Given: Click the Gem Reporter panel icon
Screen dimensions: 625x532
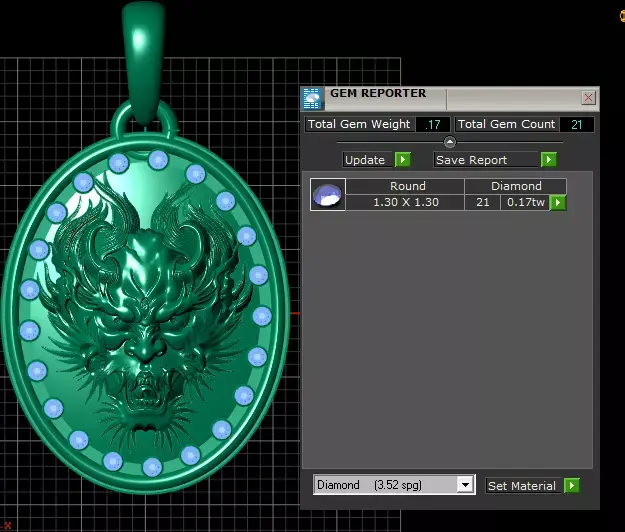Looking at the screenshot, I should click(x=312, y=98).
